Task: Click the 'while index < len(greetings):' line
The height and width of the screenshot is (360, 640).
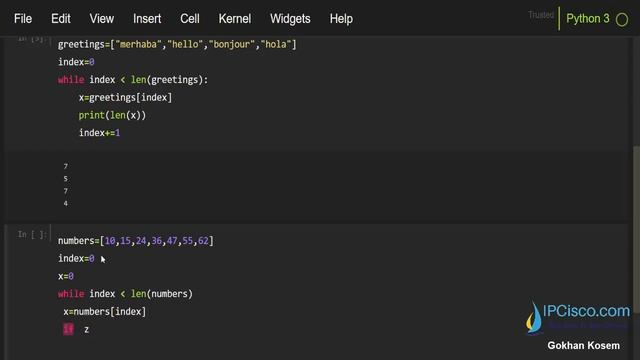Action: [x=133, y=80]
